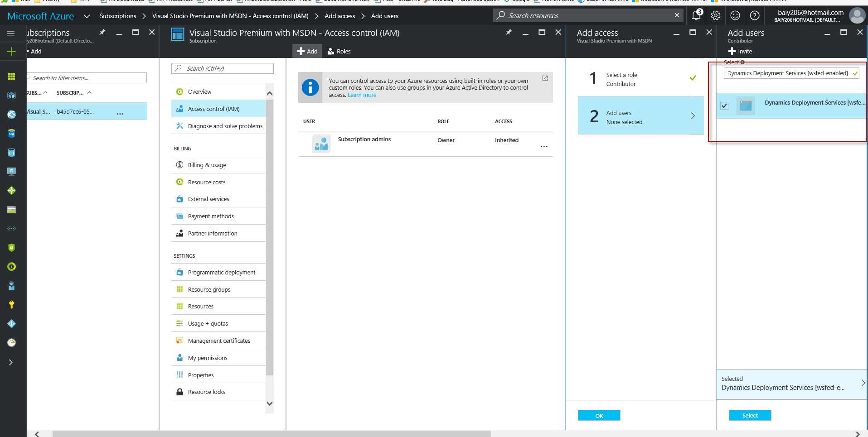Expand Microsoft Azure portal dropdown chevron

[87, 16]
